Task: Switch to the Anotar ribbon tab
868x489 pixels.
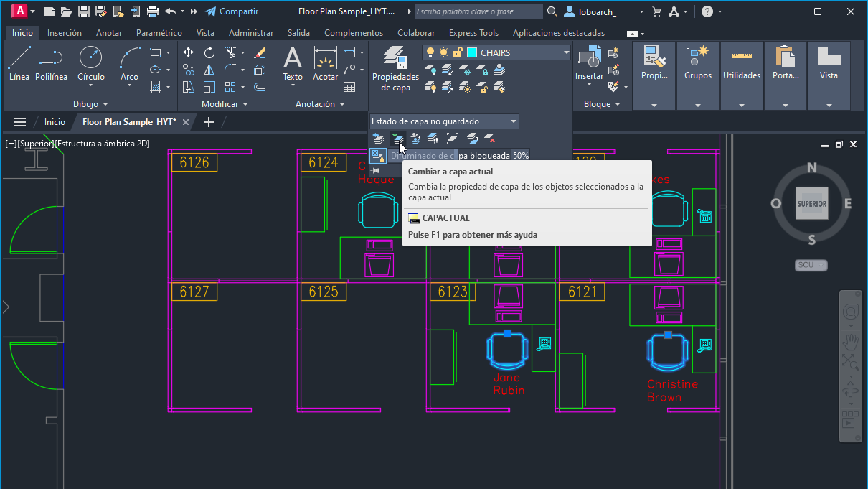Action: tap(109, 33)
